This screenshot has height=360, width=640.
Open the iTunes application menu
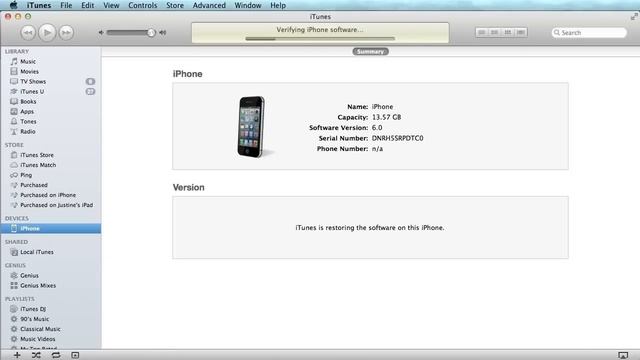(x=39, y=5)
